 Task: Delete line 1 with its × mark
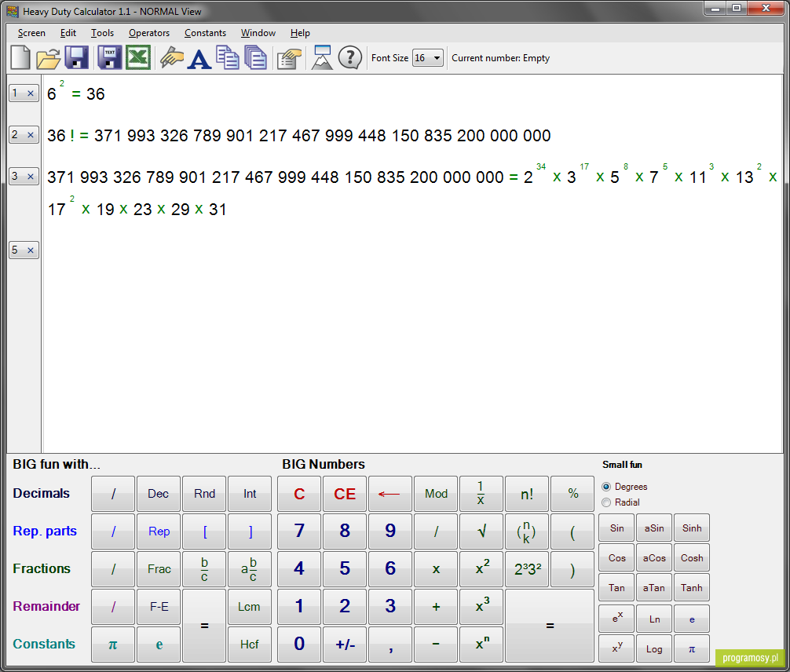(x=30, y=93)
